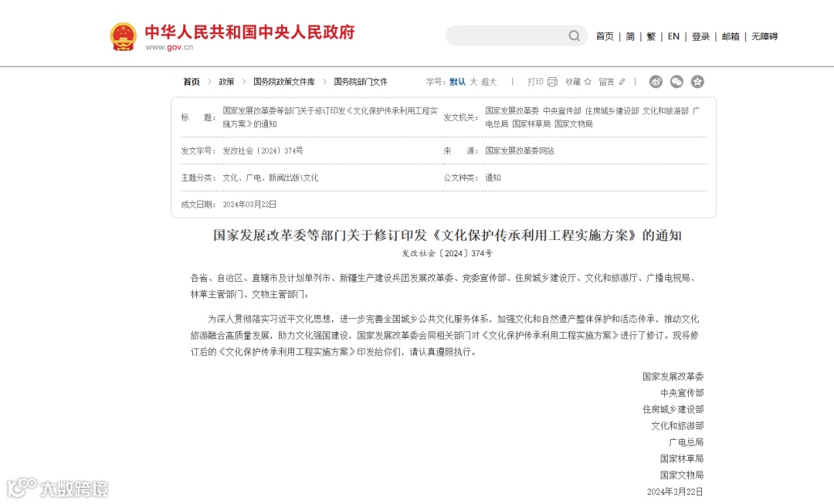Click 打印 print text
Image resolution: width=834 pixels, height=504 pixels.
[535, 82]
